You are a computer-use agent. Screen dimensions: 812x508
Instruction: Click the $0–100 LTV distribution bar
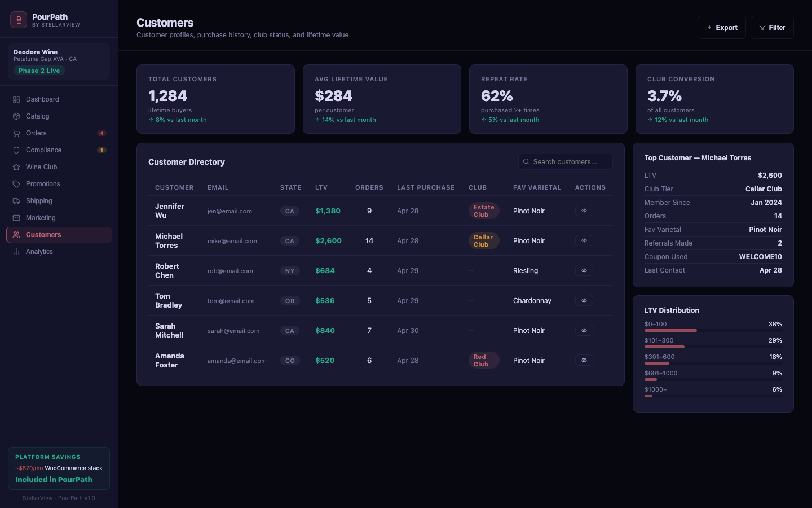pos(670,330)
